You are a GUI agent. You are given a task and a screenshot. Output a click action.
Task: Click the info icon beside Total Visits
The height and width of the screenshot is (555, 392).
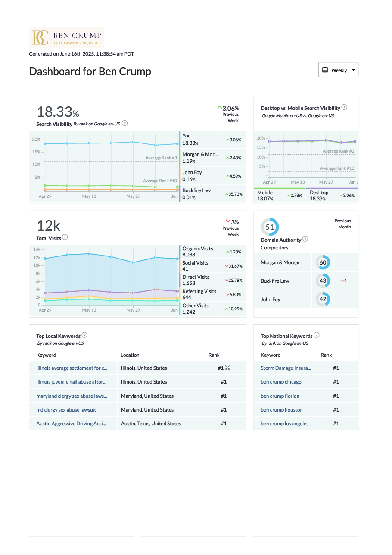coord(65,237)
